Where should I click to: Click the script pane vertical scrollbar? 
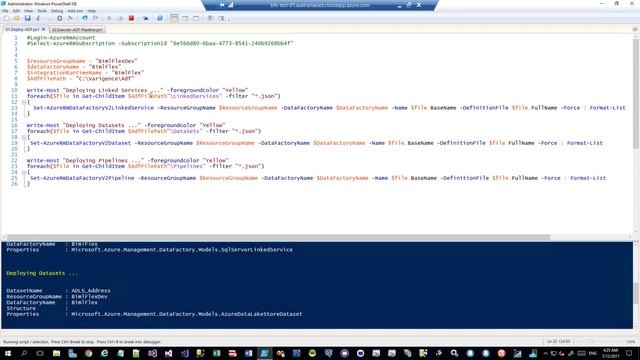[x=636, y=94]
